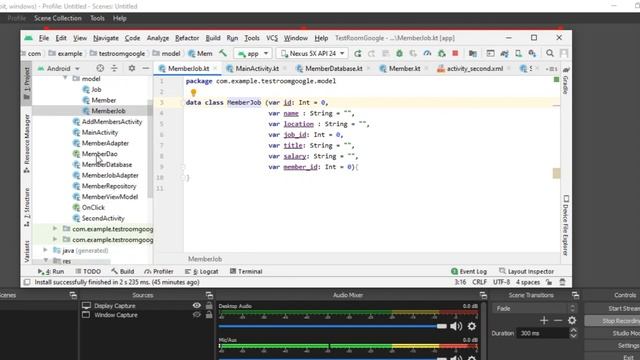
Task: Select MemberDao in project tree
Action: (100, 154)
